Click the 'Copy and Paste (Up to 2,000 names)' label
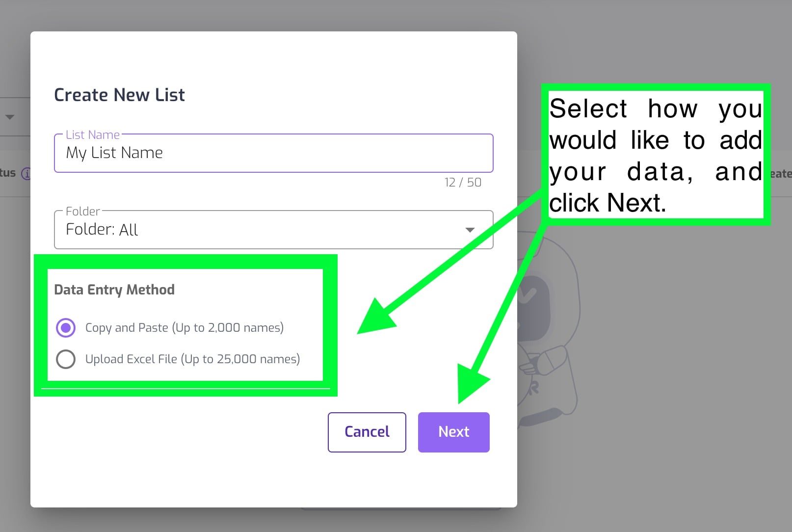 (x=185, y=328)
